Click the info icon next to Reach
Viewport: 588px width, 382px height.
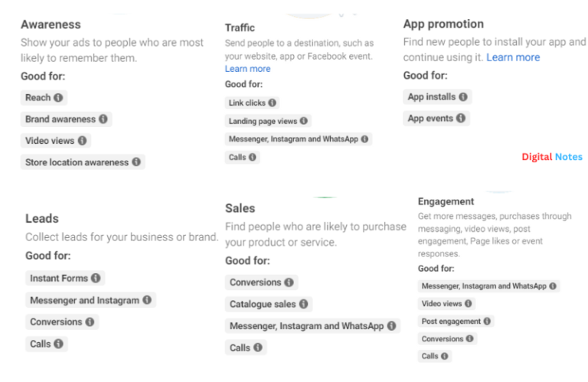coord(59,97)
